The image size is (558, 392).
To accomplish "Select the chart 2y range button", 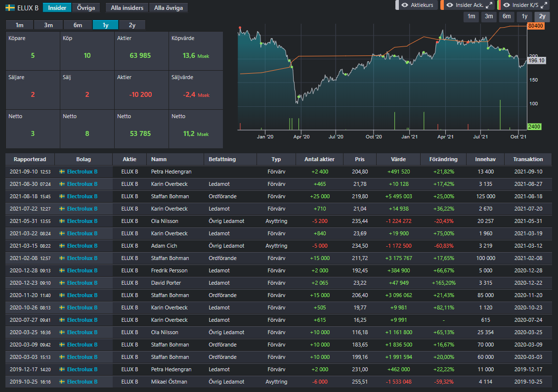I will 542,16.
